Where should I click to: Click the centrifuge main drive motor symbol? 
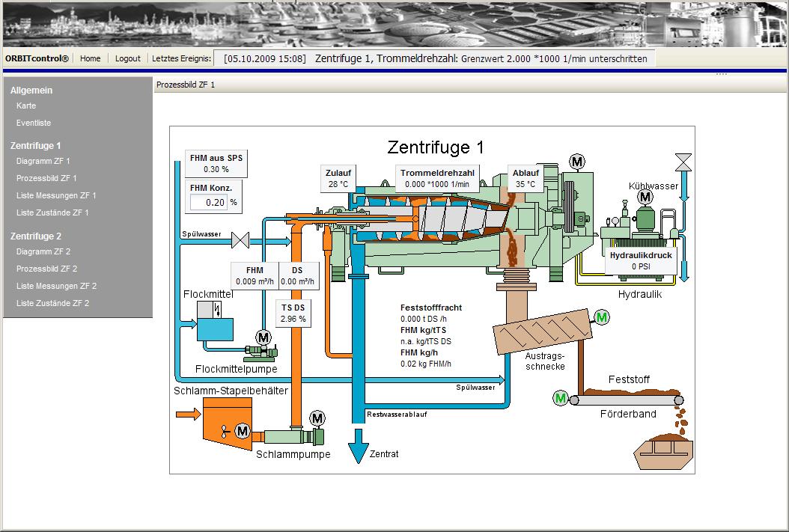point(577,161)
